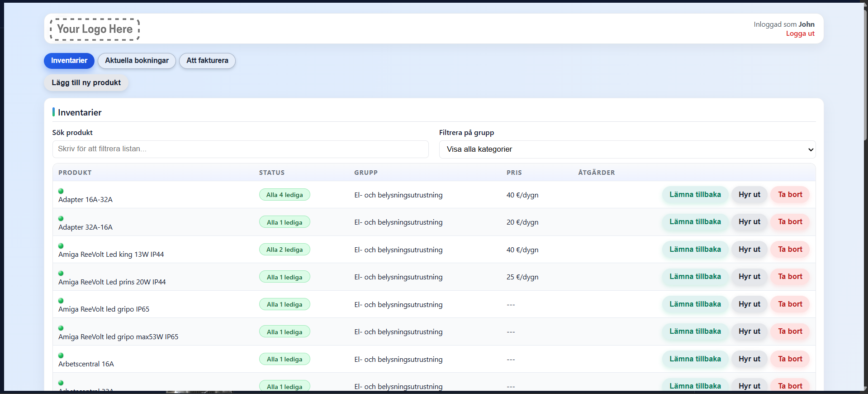Click Hyr ut for Arbetscentral 16A
This screenshot has width=868, height=394.
[749, 359]
